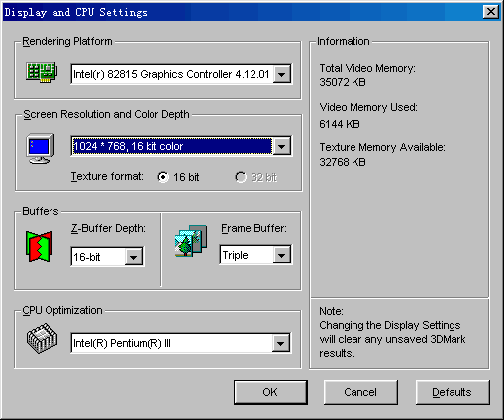Open the CPU Optimization dropdown arrow
Viewport: 504px width, 420px height.
tap(281, 343)
